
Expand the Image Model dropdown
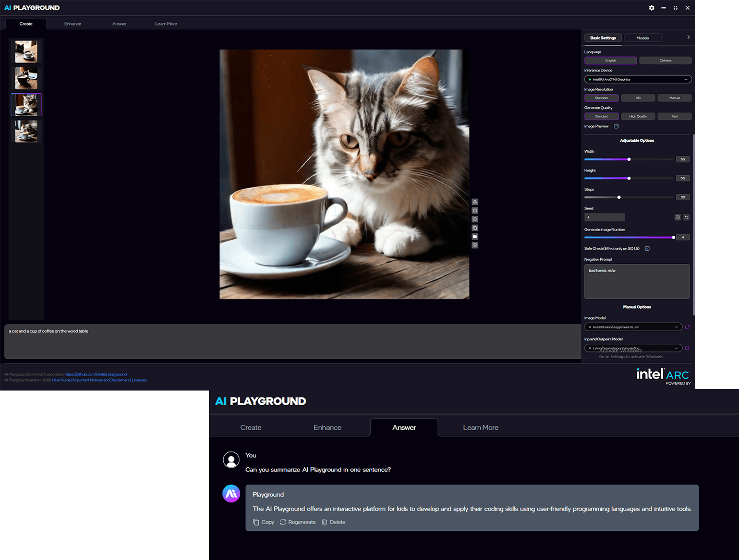(633, 327)
